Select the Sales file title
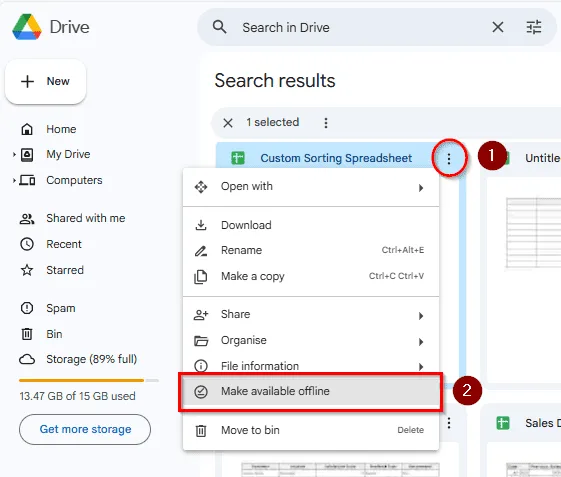 pyautogui.click(x=543, y=423)
